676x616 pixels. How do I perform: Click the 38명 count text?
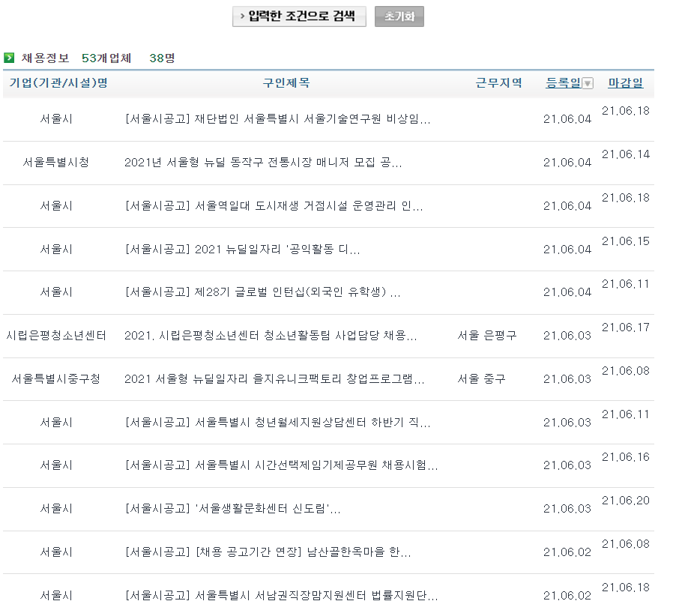[162, 58]
